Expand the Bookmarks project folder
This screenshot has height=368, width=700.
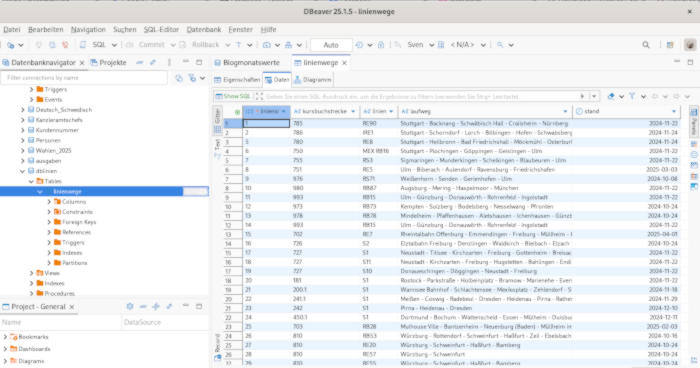5,337
